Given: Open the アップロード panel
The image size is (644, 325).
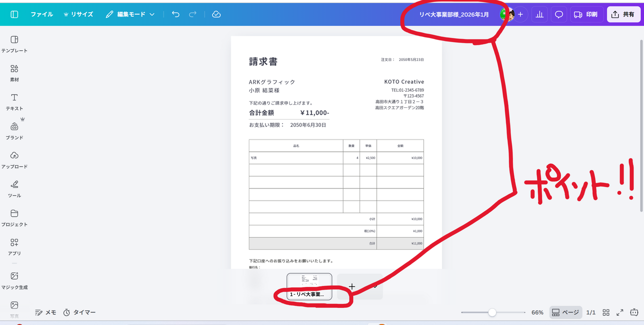Looking at the screenshot, I should [14, 160].
